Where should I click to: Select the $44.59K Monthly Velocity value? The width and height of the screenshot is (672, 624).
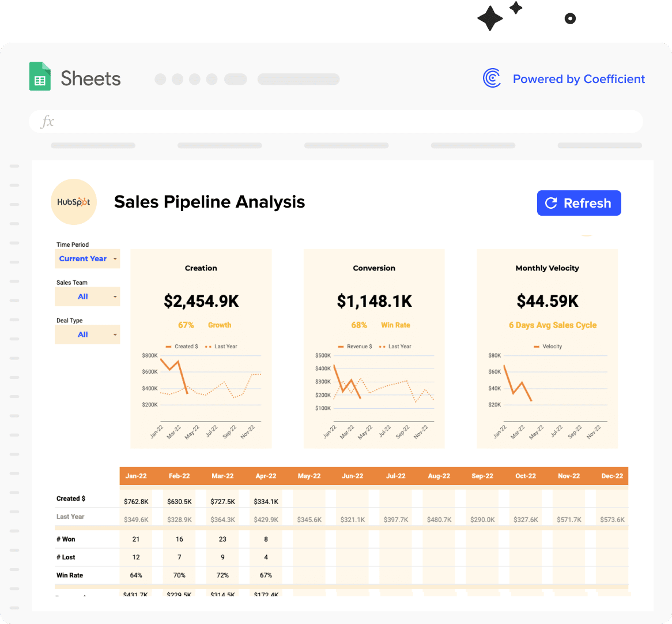pyautogui.click(x=548, y=301)
